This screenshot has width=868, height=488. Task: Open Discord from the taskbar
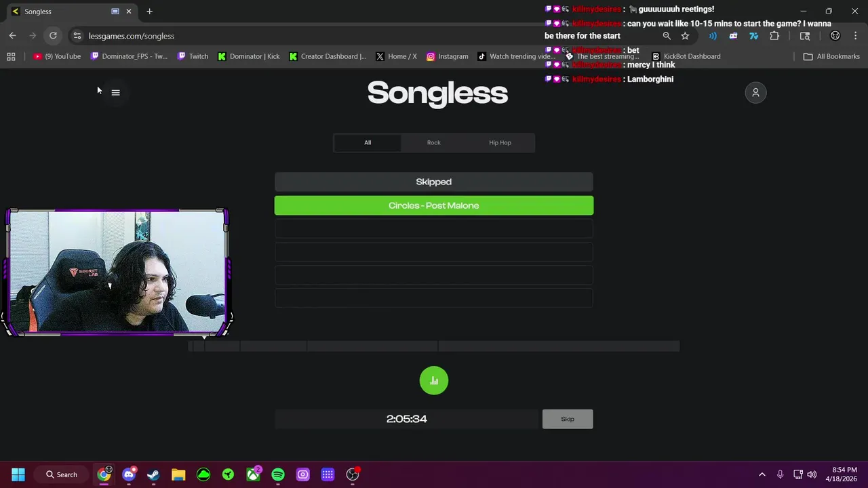tap(129, 474)
